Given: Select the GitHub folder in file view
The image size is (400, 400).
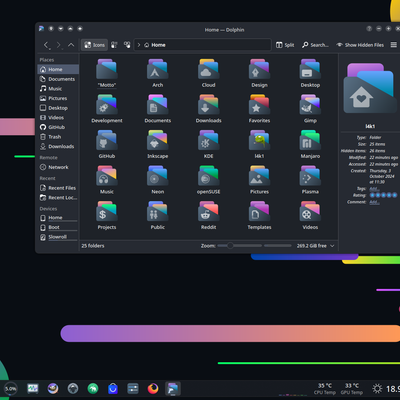Looking at the screenshot, I should (107, 140).
